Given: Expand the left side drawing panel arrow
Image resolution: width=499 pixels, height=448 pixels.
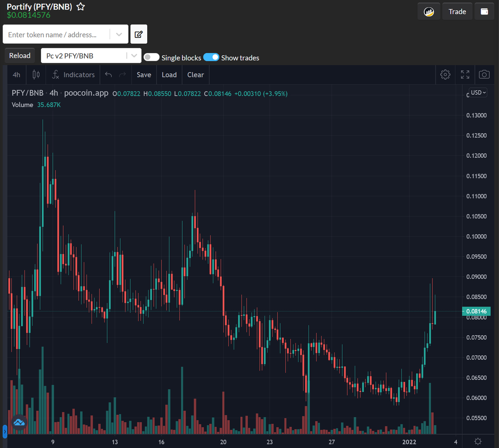Looking at the screenshot, I should (x=5, y=431).
